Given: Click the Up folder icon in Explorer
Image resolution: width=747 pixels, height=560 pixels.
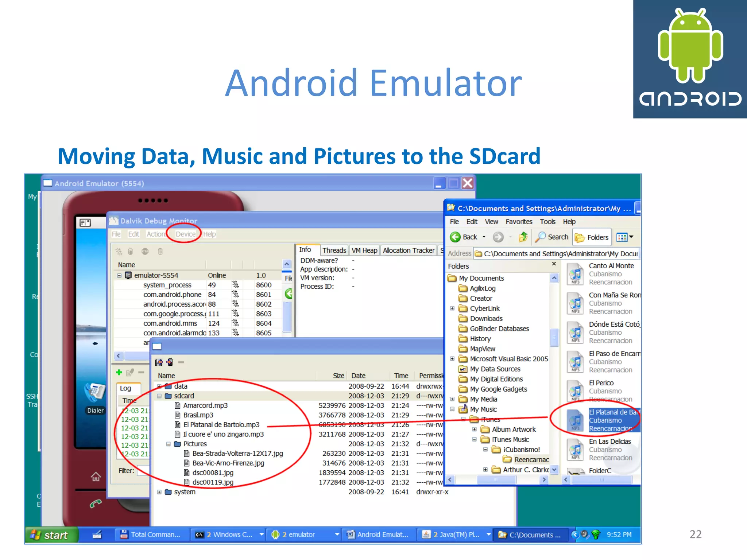Looking at the screenshot, I should (x=523, y=237).
